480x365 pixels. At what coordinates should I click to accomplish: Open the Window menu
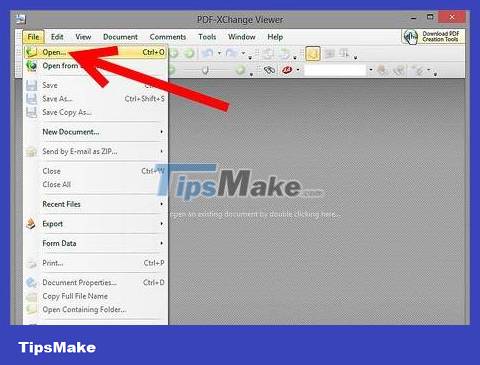point(242,37)
